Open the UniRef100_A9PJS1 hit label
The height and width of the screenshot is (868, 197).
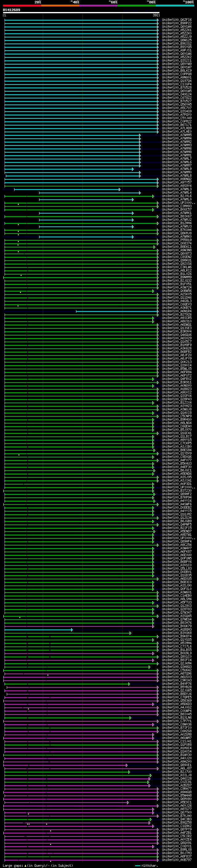tap(177, 50)
